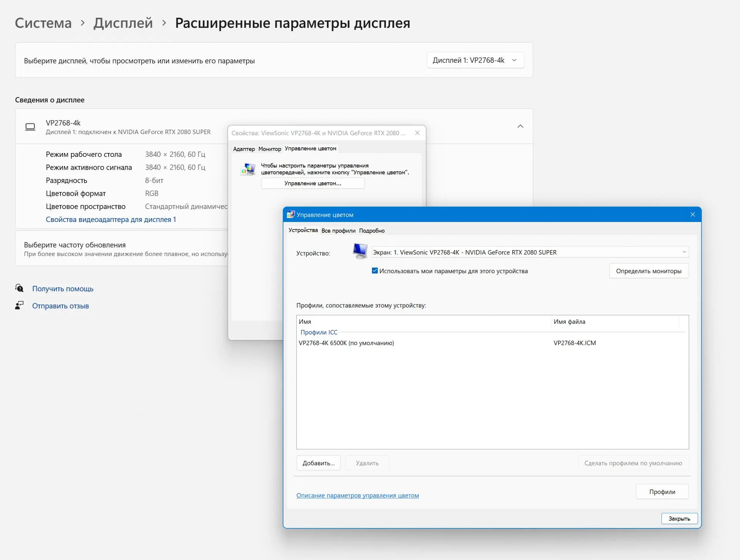Screen dimensions: 740x560
Task: Open the Отправить отзыв link
Action: point(61,306)
